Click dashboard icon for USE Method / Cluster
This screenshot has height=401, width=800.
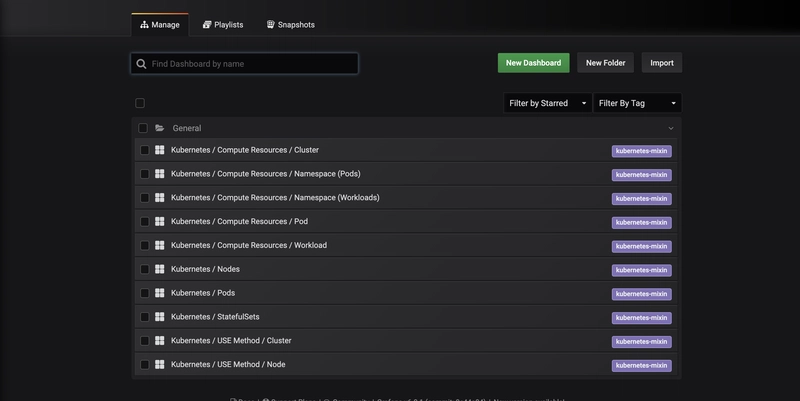pyautogui.click(x=160, y=340)
